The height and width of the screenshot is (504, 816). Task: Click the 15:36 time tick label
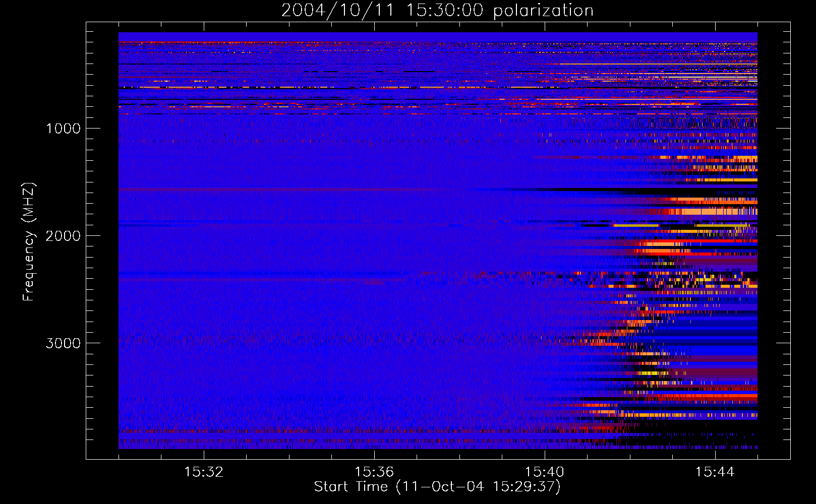pos(374,472)
